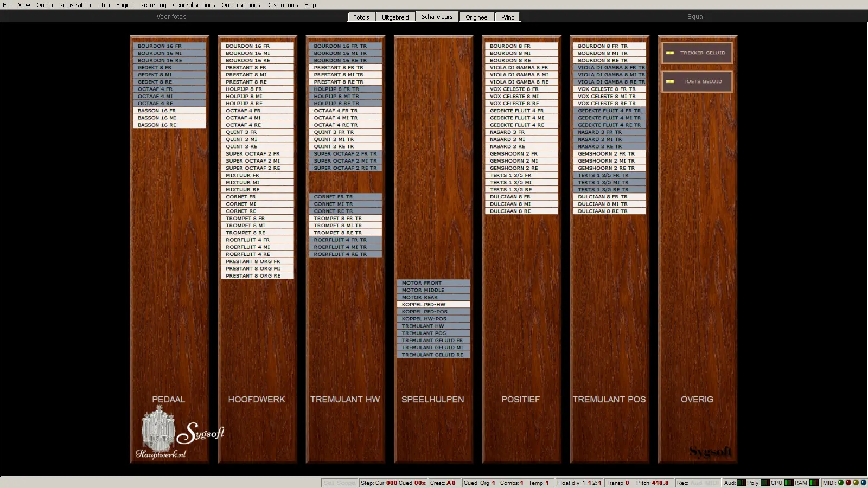Image resolution: width=868 pixels, height=488 pixels.
Task: Switch to the Wind tab
Action: tap(508, 17)
